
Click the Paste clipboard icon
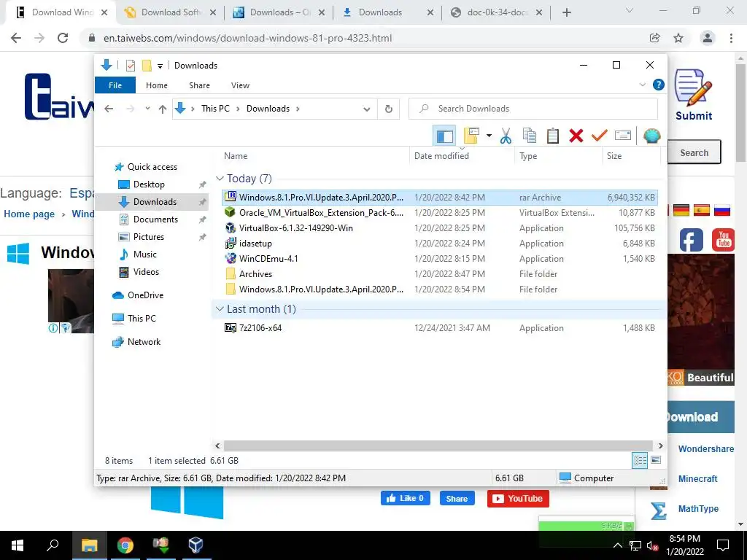pos(553,136)
